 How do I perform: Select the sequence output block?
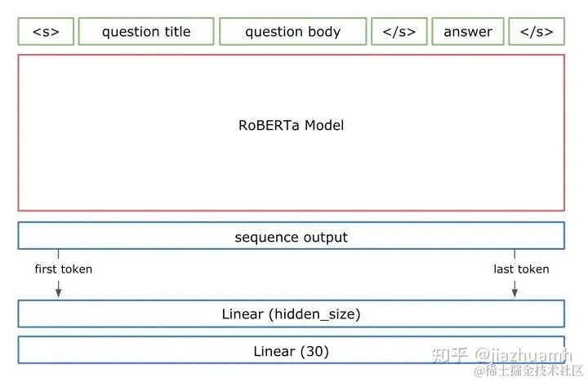(x=291, y=237)
